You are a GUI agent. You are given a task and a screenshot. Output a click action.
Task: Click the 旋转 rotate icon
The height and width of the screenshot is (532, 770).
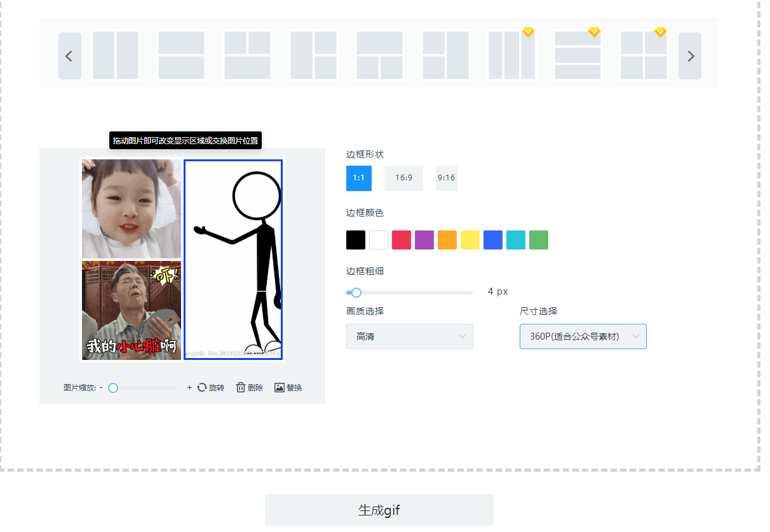pos(202,387)
